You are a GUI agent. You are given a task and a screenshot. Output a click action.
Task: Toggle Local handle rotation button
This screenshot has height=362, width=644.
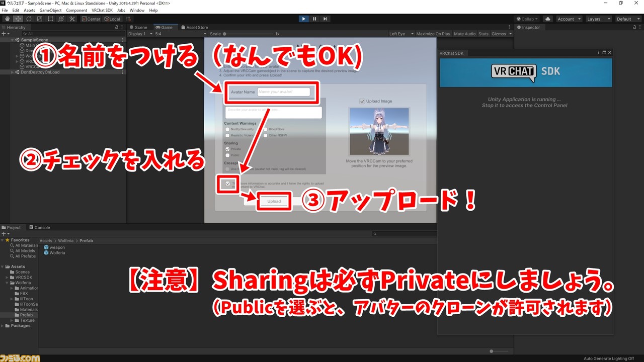point(112,19)
